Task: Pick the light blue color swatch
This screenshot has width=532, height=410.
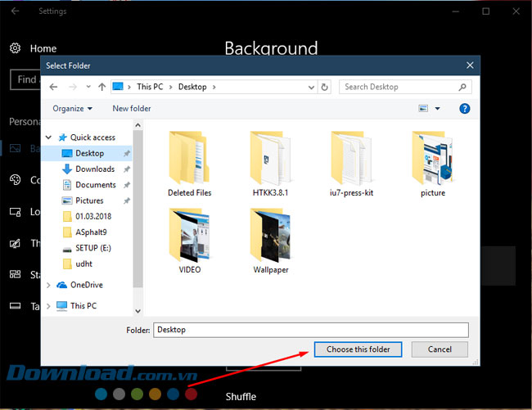Action: [101, 394]
